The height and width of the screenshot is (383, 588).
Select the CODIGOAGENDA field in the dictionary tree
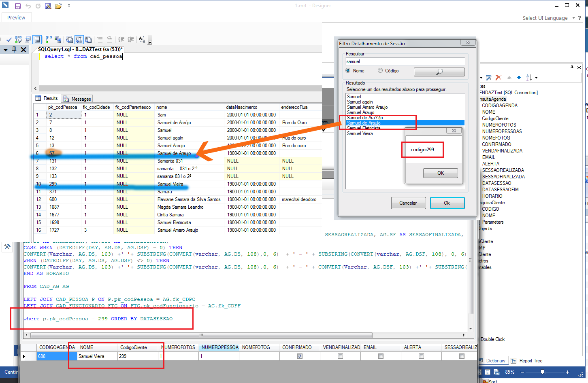coord(500,106)
